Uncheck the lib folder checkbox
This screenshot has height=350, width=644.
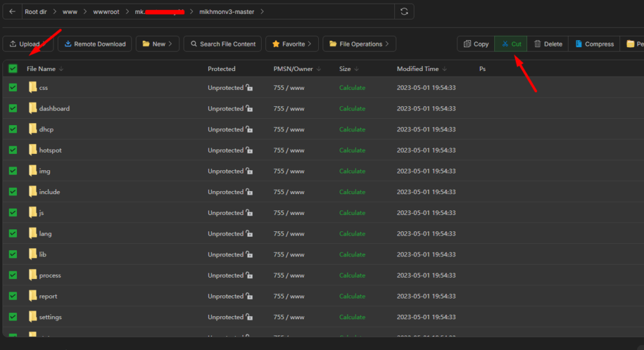pos(13,254)
